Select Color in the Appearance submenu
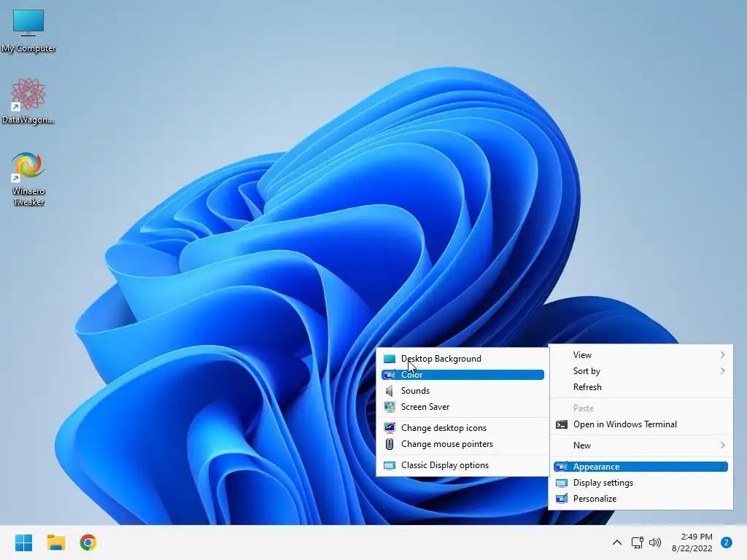 pyautogui.click(x=462, y=375)
